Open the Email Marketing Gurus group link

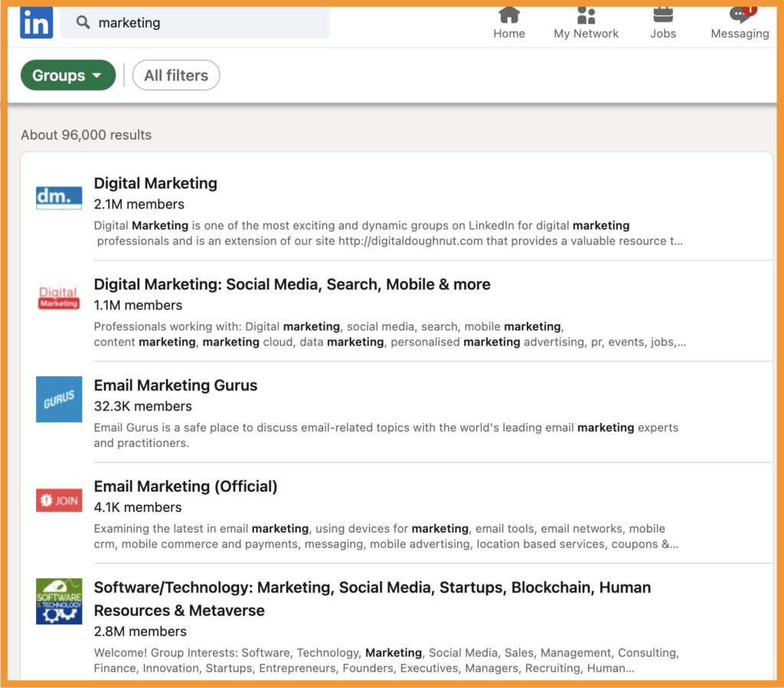tap(175, 385)
